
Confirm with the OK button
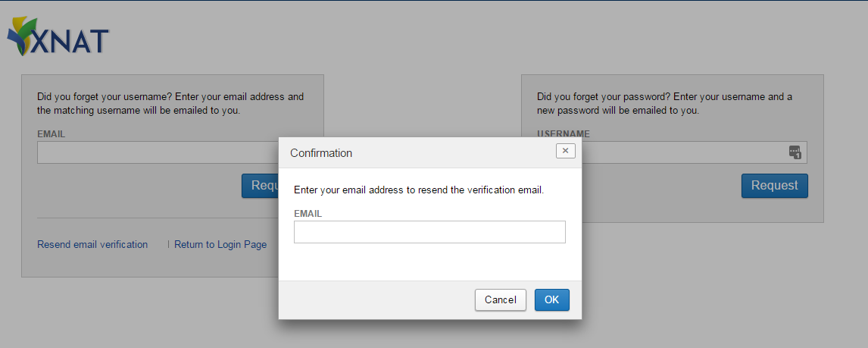coord(551,299)
